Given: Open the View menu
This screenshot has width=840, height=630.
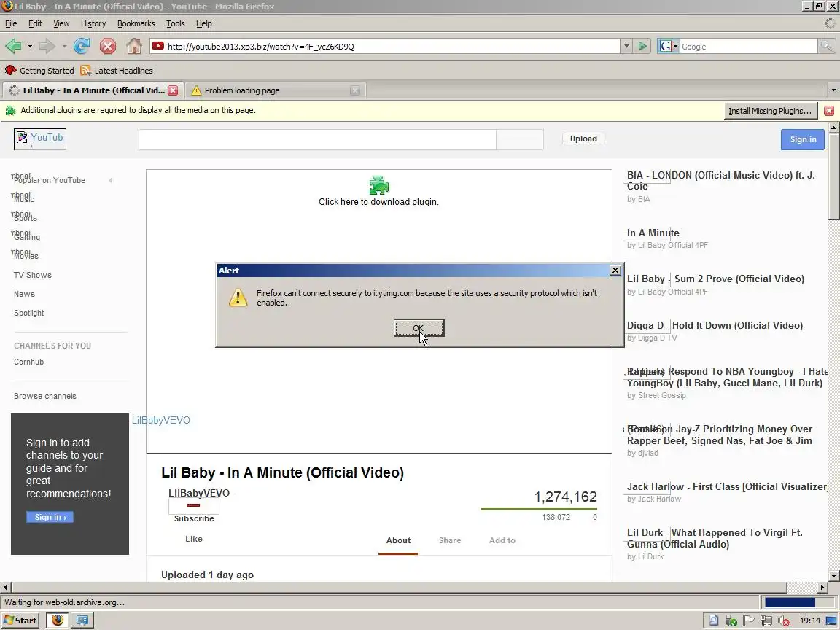Looking at the screenshot, I should tap(61, 23).
